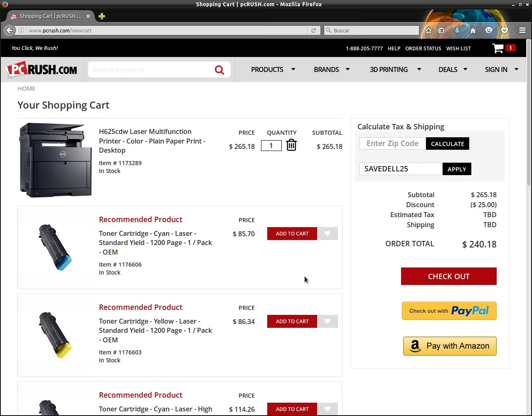The height and width of the screenshot is (416, 532).
Task: Open the bookmarks list icon in toolbar
Action: click(441, 30)
